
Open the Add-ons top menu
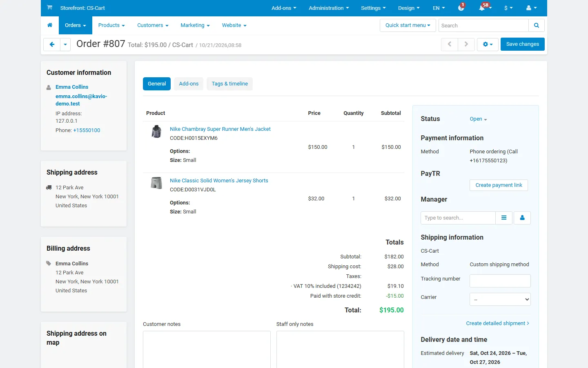[284, 8]
